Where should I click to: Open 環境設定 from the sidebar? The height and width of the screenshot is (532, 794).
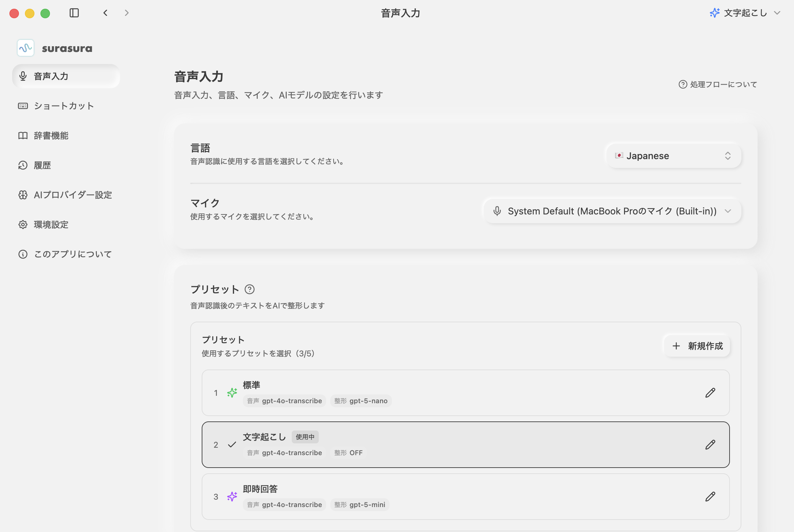(x=23, y=224)
